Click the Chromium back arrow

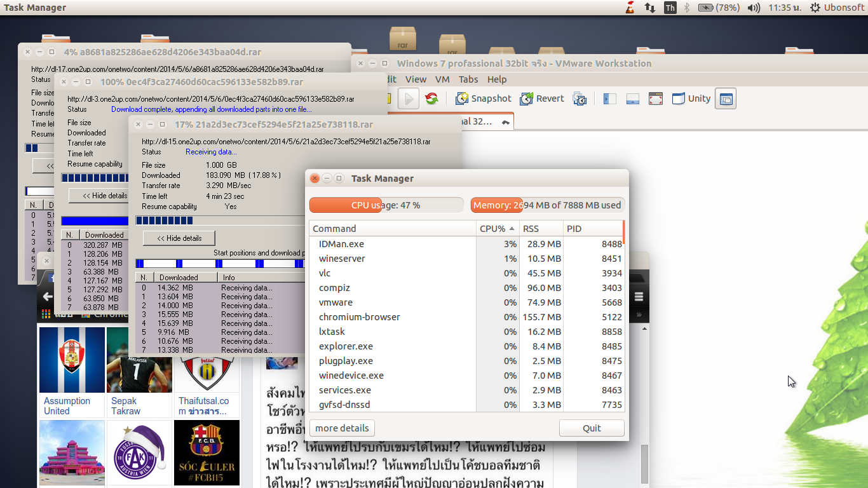tap(48, 297)
